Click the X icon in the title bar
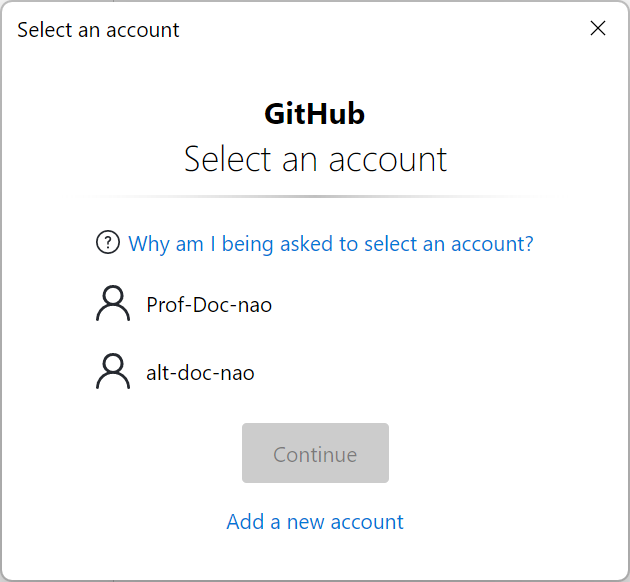The width and height of the screenshot is (630, 582). (x=598, y=28)
